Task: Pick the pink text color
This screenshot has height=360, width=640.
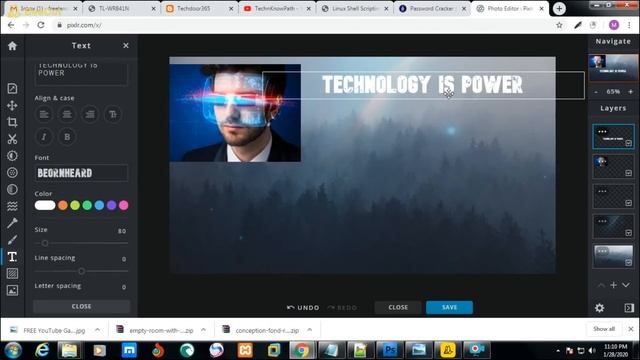Action: click(x=124, y=205)
